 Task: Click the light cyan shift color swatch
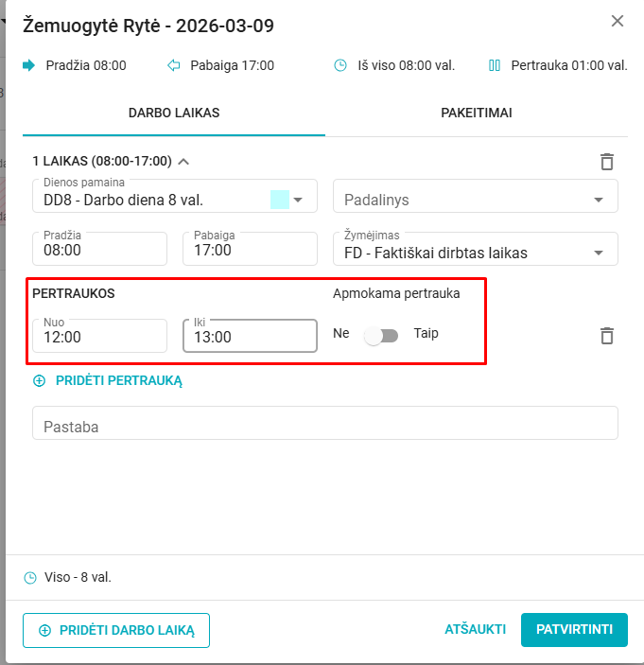click(279, 200)
